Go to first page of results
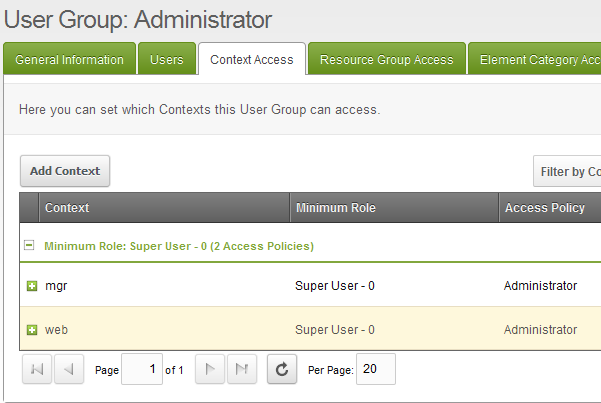The width and height of the screenshot is (601, 403). click(37, 370)
